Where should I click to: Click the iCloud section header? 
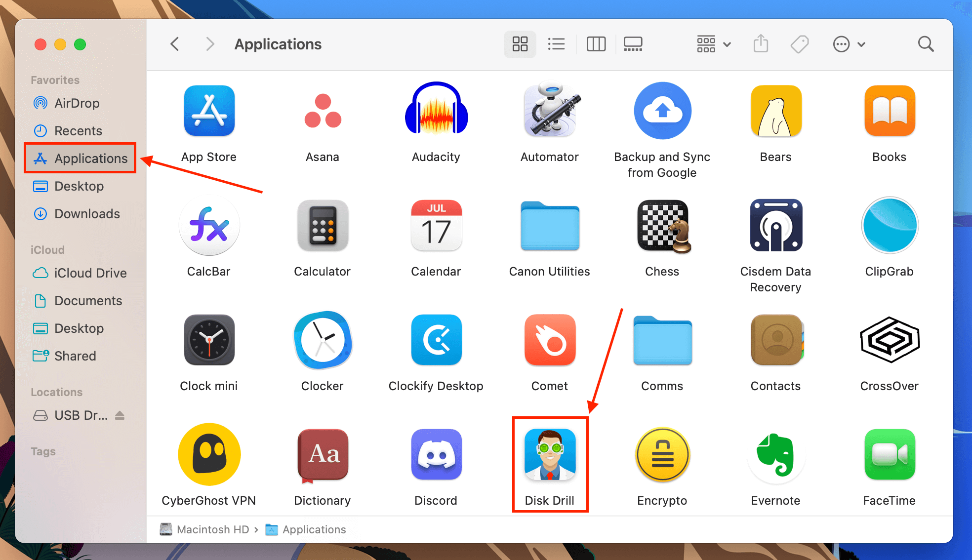pos(47,250)
